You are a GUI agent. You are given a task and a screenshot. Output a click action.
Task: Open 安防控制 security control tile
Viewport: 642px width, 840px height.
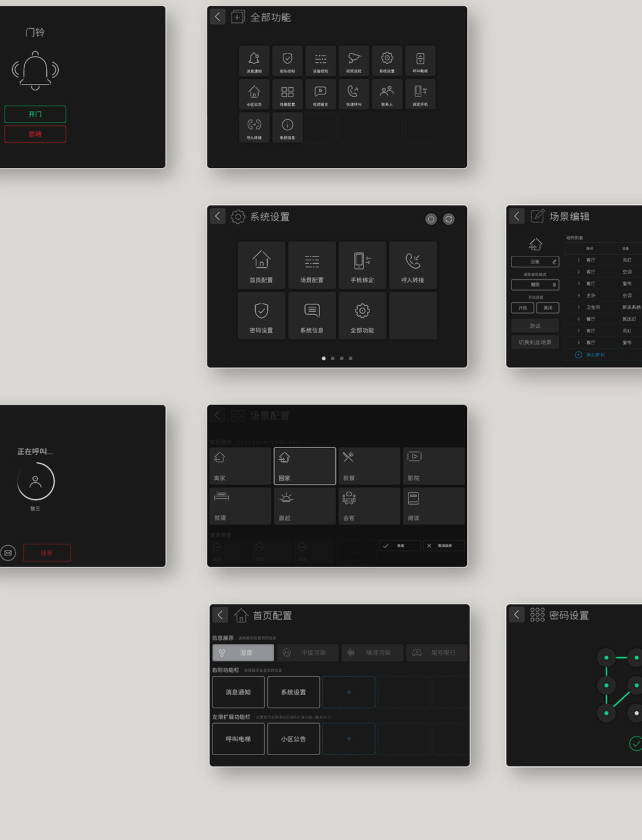[x=288, y=61]
